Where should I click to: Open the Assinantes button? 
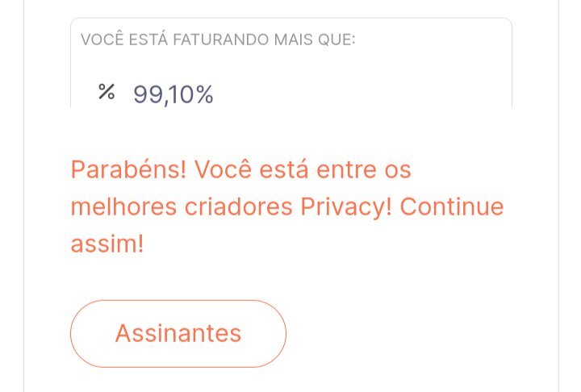pyautogui.click(x=178, y=333)
